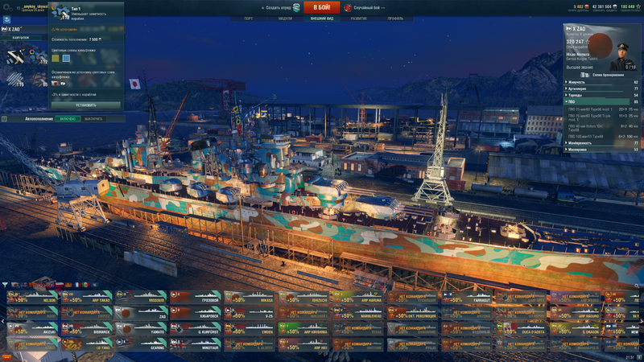Screen dimensions: 644x362
Task: Select the FARRAGUT ship card
Action: (x=467, y=297)
